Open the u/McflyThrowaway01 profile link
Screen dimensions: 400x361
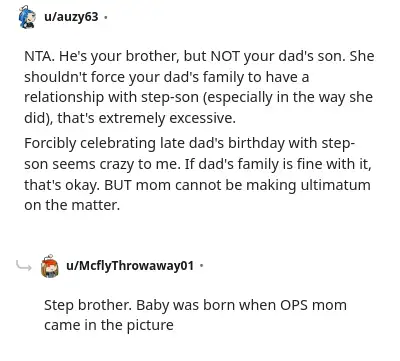pos(130,265)
